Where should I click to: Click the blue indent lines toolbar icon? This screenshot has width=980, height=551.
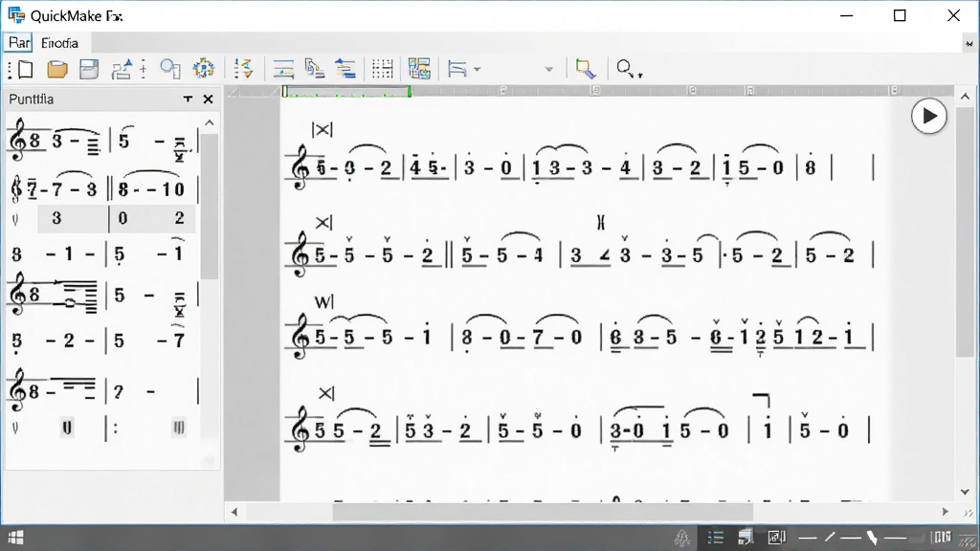pos(345,69)
